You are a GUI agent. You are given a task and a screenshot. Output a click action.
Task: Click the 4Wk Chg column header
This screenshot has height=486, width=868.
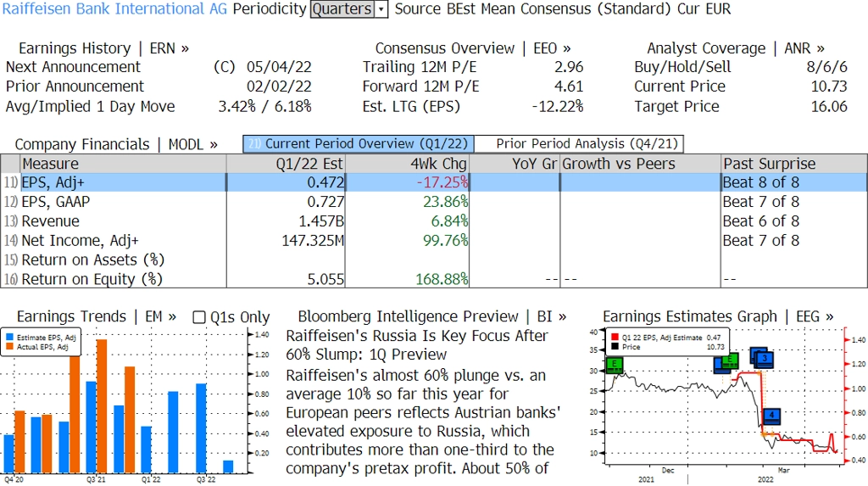407,164
